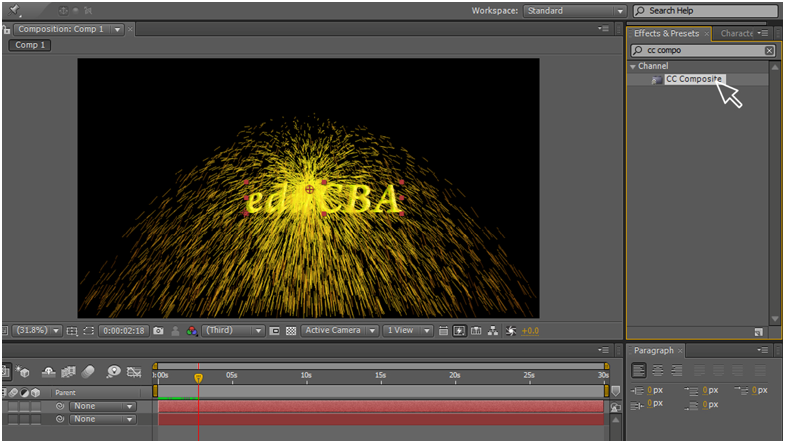
Task: Toggle the Fast Previews mask view icon
Action: pyautogui.click(x=274, y=331)
